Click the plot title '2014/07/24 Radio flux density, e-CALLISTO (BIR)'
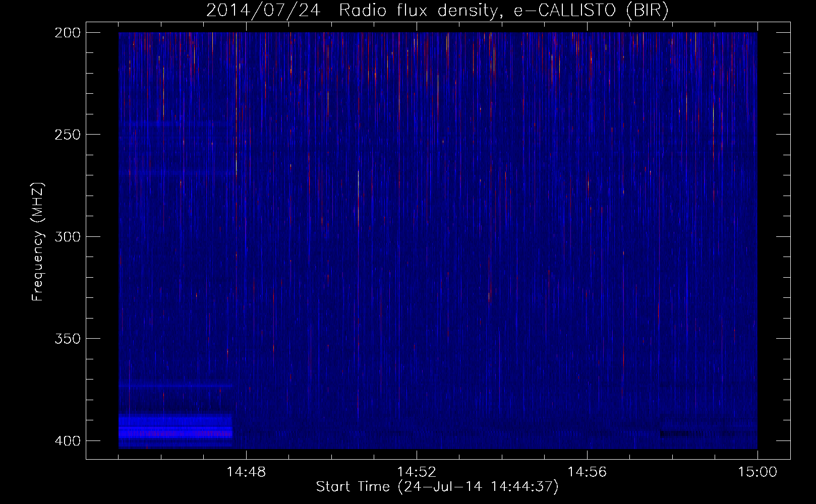Screen dimensions: 816x504 pyautogui.click(x=437, y=11)
